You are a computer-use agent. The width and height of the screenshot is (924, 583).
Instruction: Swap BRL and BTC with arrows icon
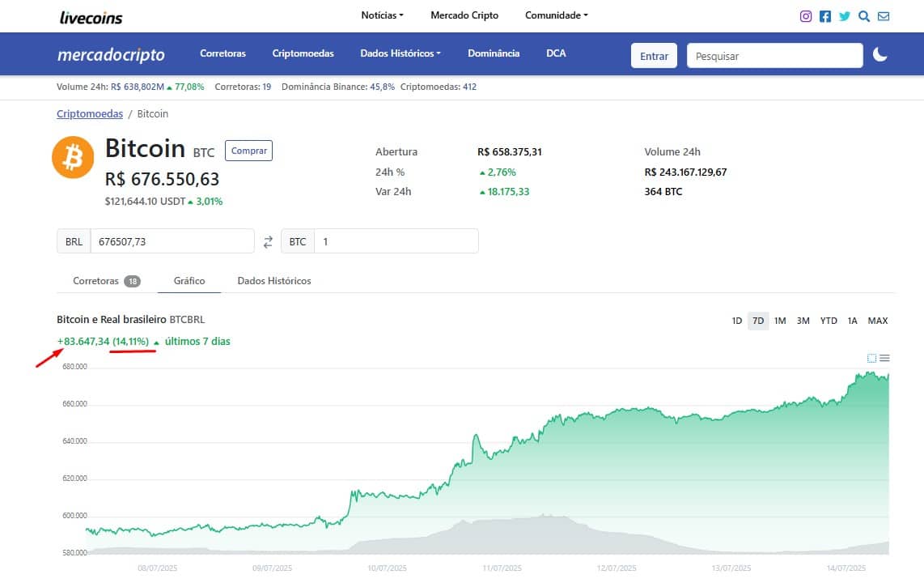tap(268, 241)
